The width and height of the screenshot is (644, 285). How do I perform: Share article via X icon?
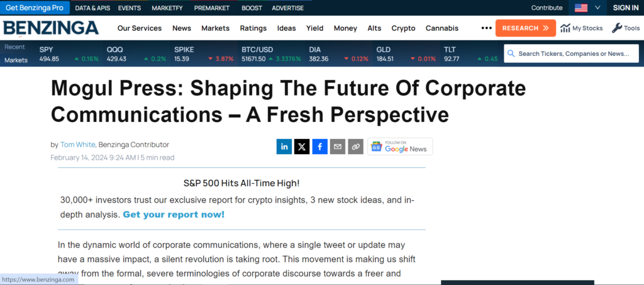302,146
